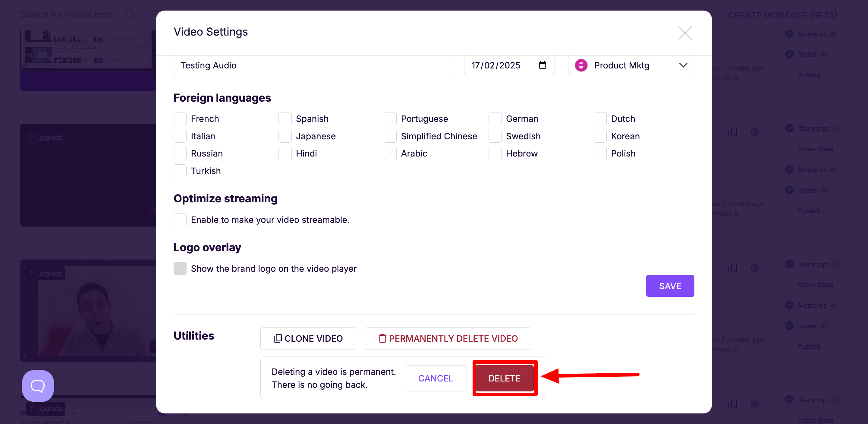Click the purple SAVE button

pyautogui.click(x=670, y=286)
